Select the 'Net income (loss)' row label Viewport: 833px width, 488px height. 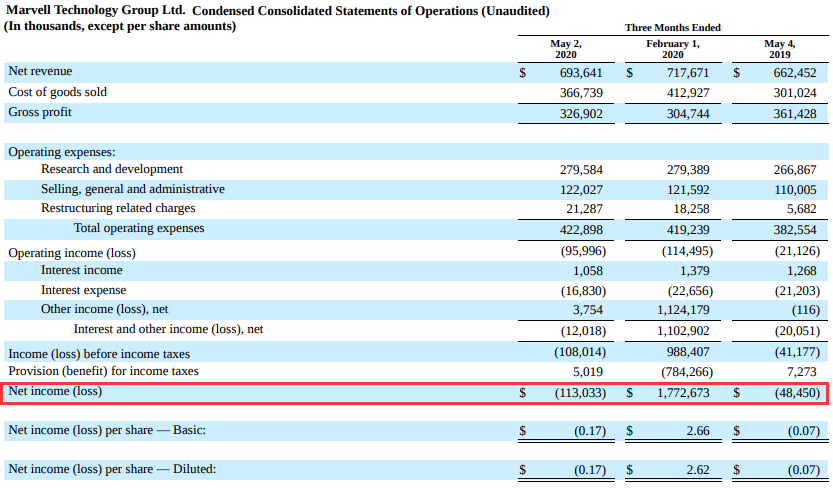pyautogui.click(x=55, y=391)
